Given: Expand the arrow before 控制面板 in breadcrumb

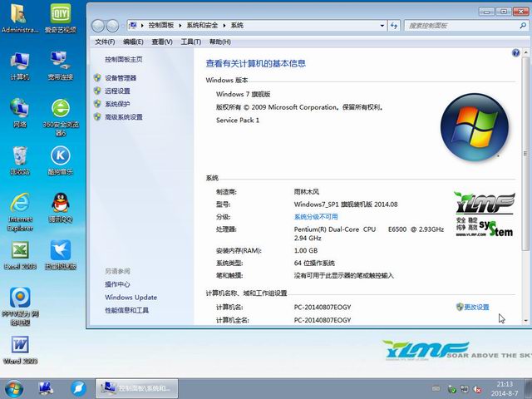Looking at the screenshot, I should pyautogui.click(x=142, y=26).
